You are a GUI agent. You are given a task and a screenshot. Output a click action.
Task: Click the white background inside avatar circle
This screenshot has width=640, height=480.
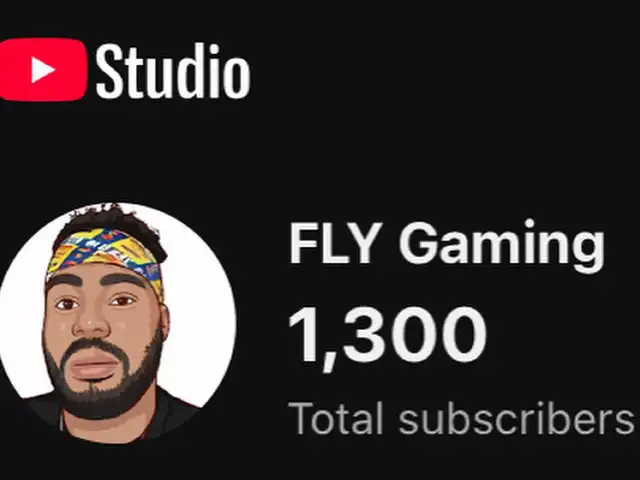tap(200, 327)
